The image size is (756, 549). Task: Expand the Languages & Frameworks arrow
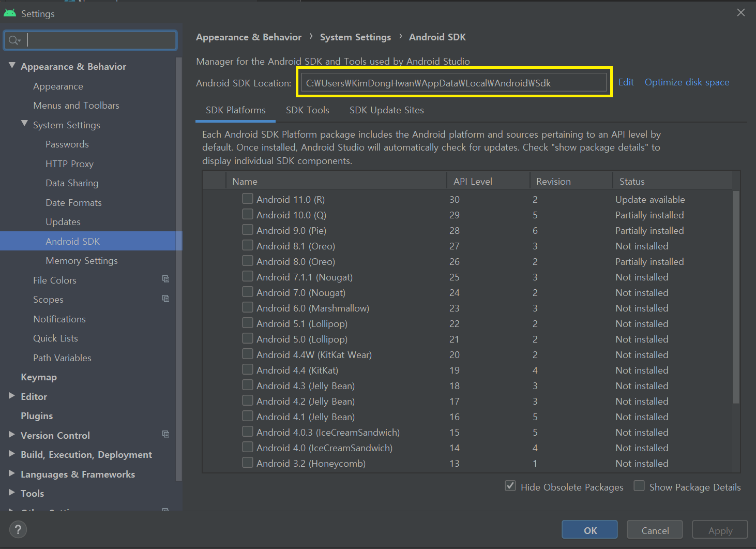point(12,473)
